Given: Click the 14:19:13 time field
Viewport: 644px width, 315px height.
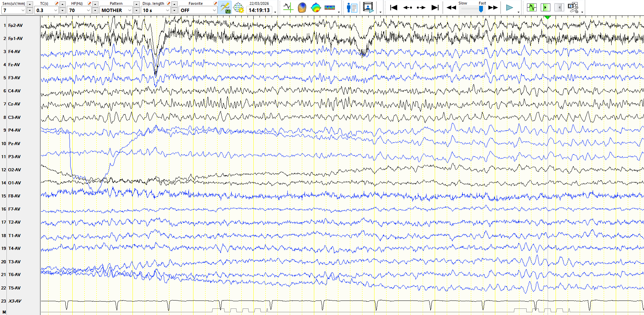Looking at the screenshot, I should click(x=259, y=10).
